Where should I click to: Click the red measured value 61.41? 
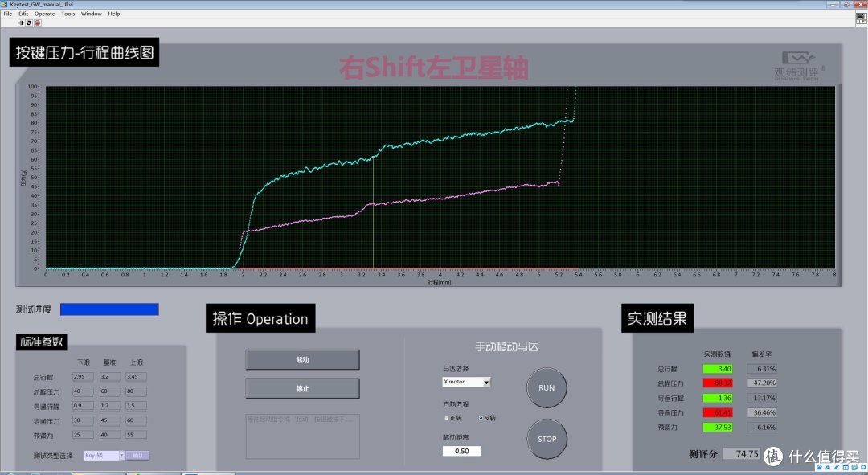point(718,412)
